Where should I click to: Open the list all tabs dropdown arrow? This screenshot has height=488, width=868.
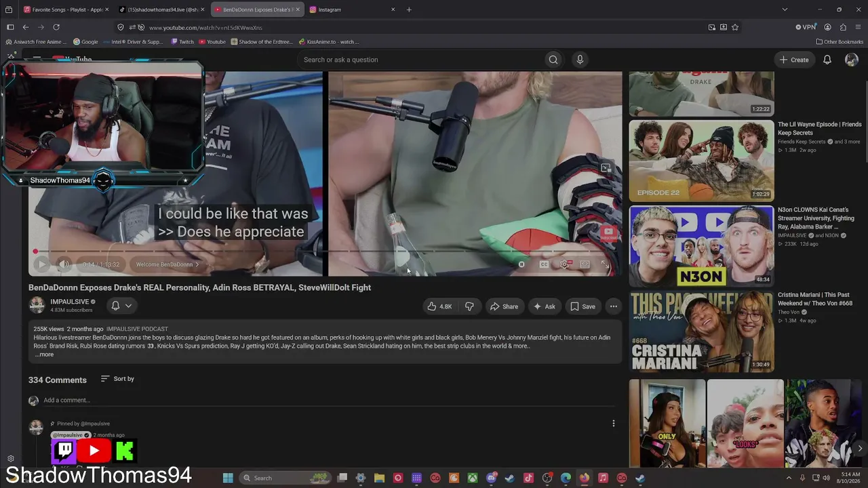pos(785,9)
